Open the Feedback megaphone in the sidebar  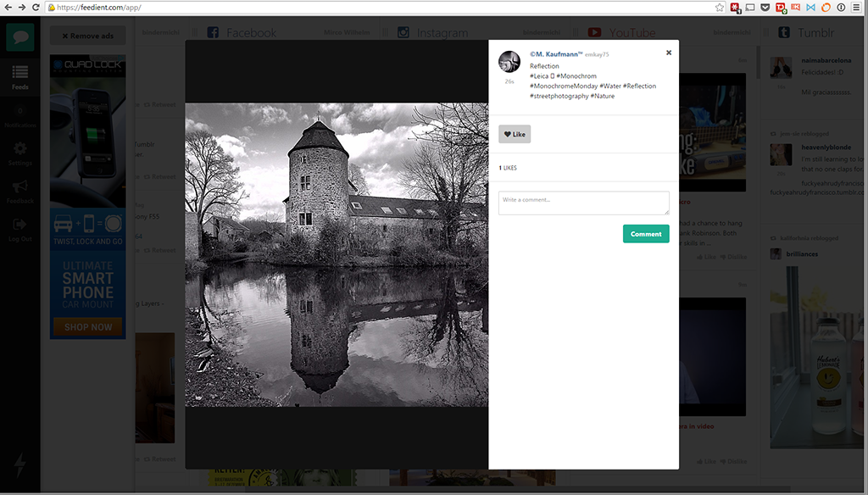pyautogui.click(x=20, y=192)
